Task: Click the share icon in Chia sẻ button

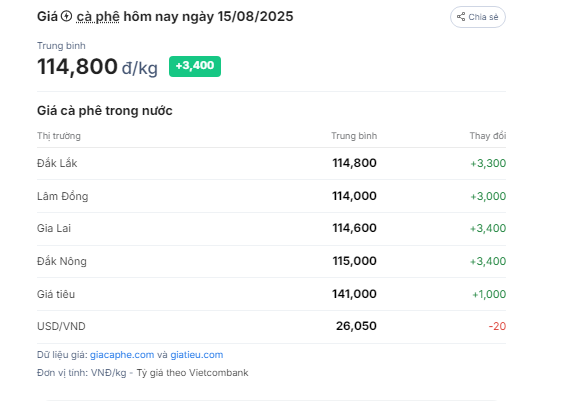Action: 461,17
